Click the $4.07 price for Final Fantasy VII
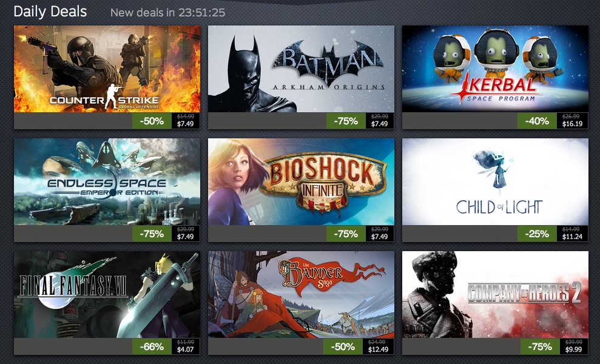Viewport: 600px width, 364px height. click(186, 350)
